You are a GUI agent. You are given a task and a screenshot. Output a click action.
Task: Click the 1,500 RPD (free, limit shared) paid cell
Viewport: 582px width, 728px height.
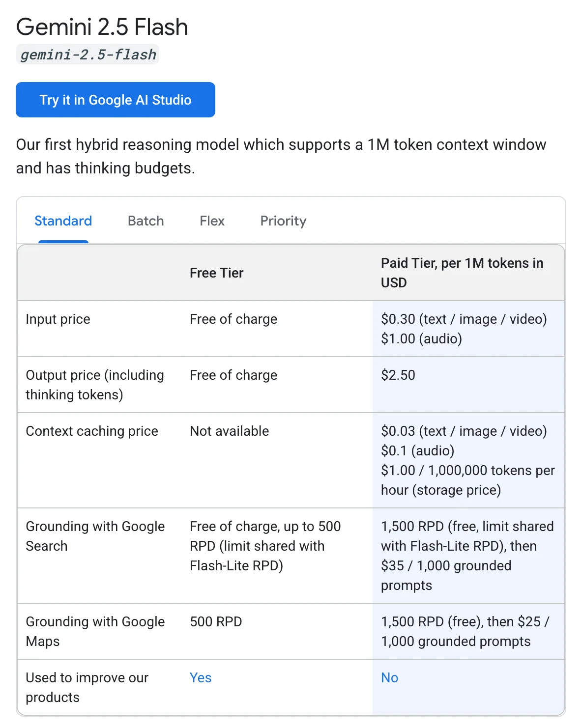pyautogui.click(x=467, y=556)
